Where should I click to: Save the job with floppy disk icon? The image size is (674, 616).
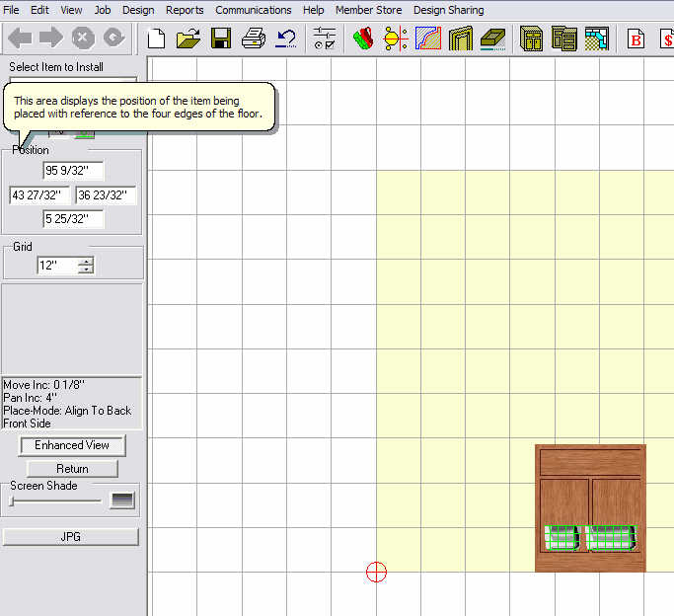pyautogui.click(x=221, y=38)
